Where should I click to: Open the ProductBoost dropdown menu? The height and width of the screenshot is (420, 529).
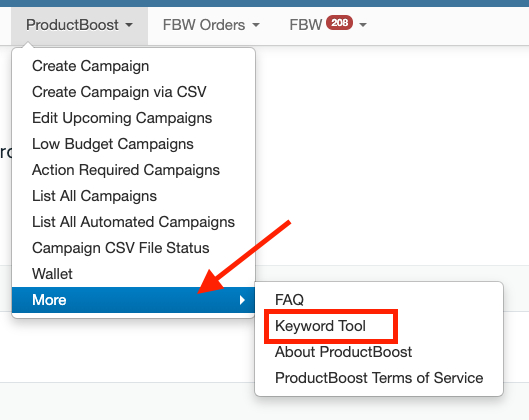[79, 25]
